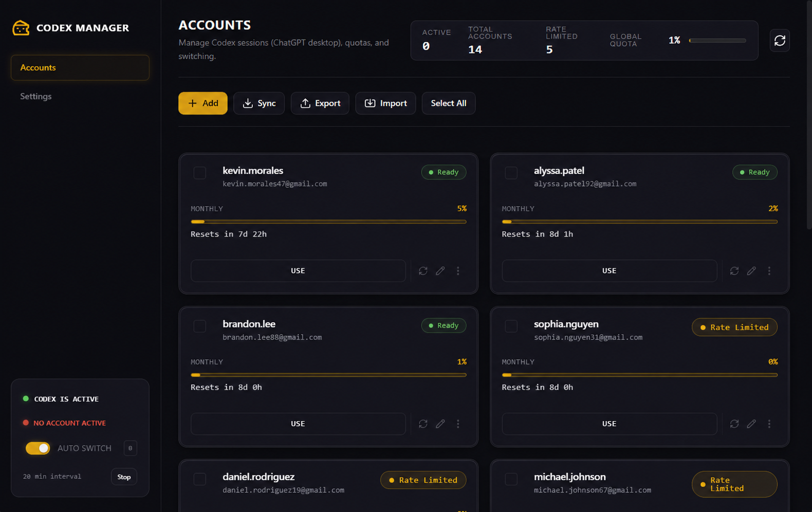The height and width of the screenshot is (512, 812).
Task: Disable the Auto Switch toggle
Action: pyautogui.click(x=38, y=448)
